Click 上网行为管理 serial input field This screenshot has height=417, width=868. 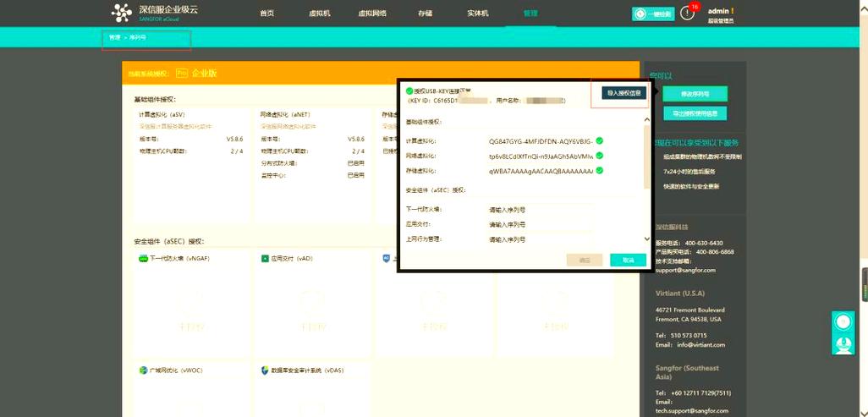541,239
